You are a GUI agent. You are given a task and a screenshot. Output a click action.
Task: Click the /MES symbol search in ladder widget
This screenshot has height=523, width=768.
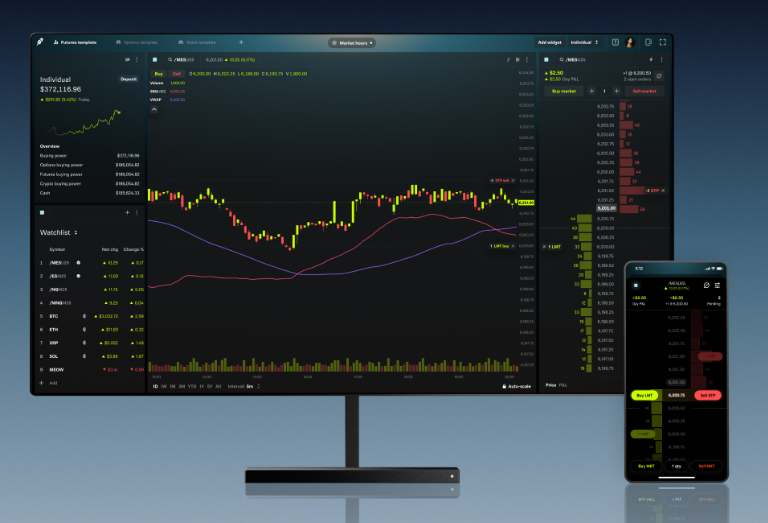point(573,60)
